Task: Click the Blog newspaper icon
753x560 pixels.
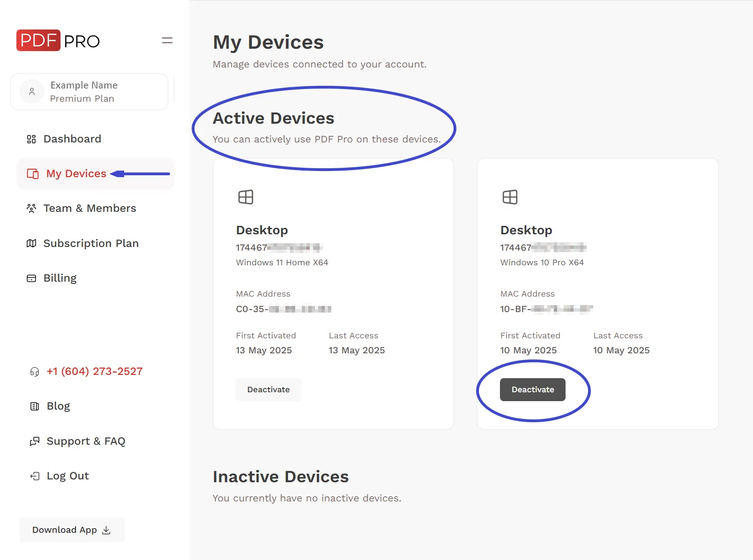Action: pyautogui.click(x=35, y=406)
